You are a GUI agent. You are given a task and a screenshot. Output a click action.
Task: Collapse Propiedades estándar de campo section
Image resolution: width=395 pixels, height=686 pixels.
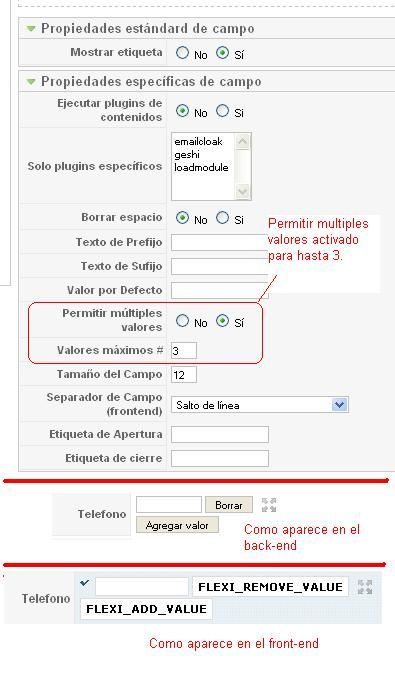(31, 29)
